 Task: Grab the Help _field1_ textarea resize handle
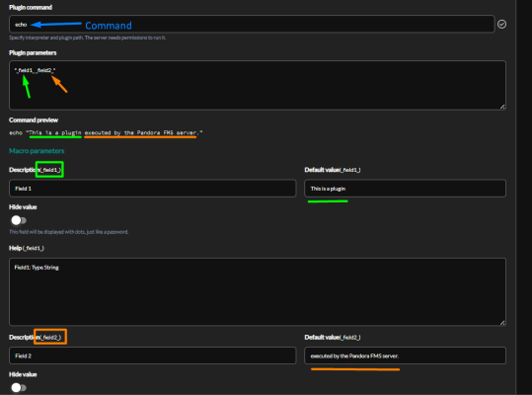tap(502, 322)
